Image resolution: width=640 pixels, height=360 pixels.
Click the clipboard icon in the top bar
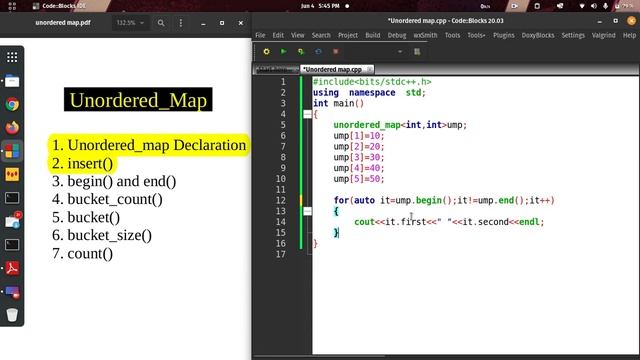[x=537, y=6]
